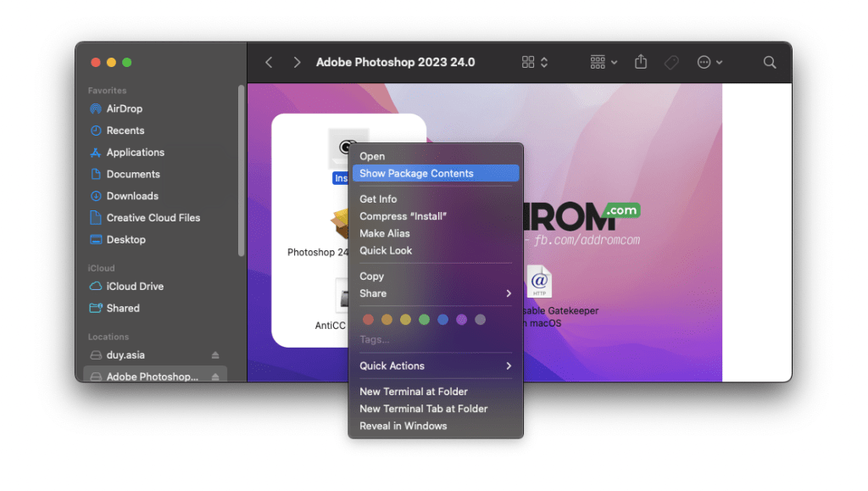Choose New Terminal Tab at Folder
This screenshot has height=491, width=868.
(x=436, y=409)
